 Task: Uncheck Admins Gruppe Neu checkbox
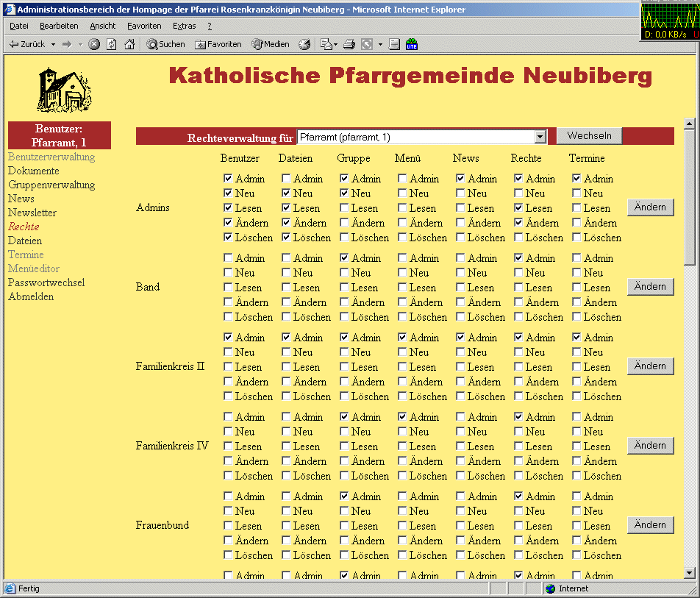pyautogui.click(x=344, y=193)
